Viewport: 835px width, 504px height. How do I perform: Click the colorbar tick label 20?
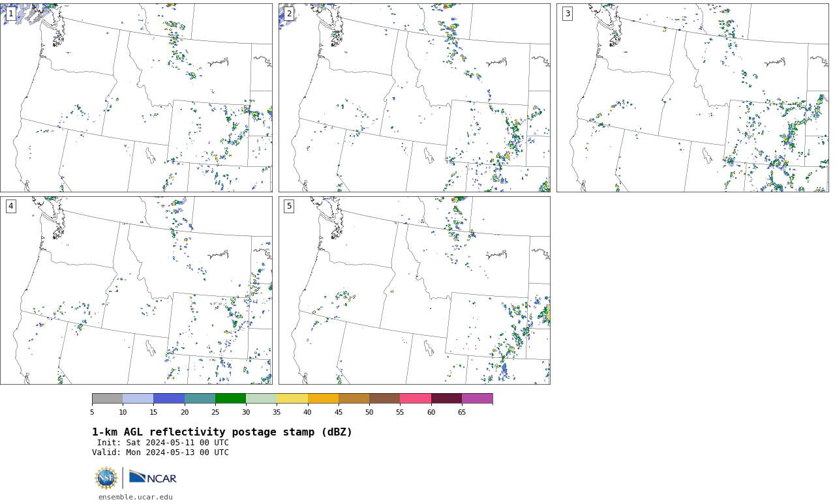[185, 412]
